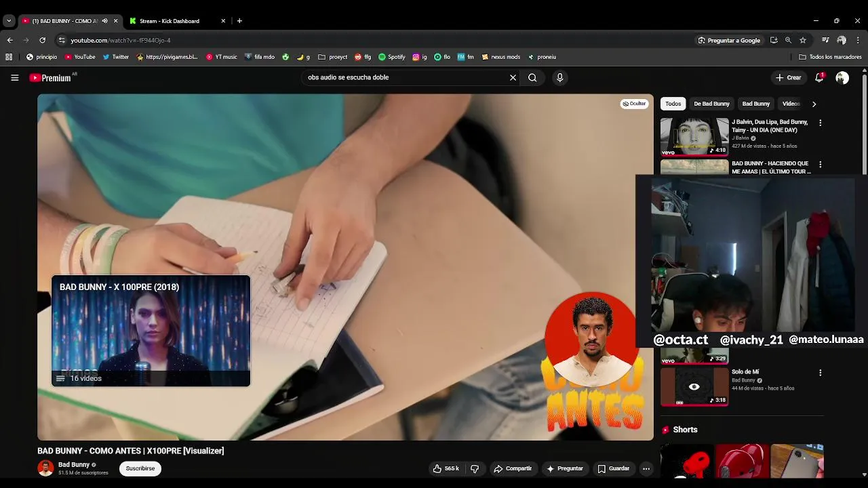Bookmark this page with the star
The image size is (868, 488).
click(x=803, y=40)
